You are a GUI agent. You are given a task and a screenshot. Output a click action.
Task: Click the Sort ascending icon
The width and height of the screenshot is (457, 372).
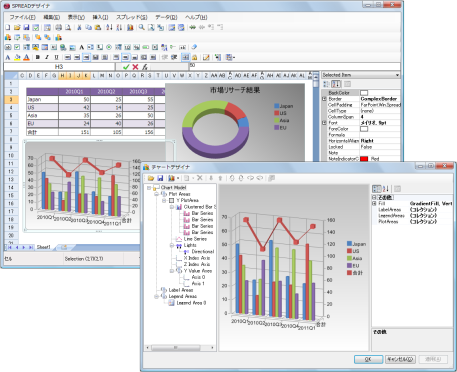point(109,27)
